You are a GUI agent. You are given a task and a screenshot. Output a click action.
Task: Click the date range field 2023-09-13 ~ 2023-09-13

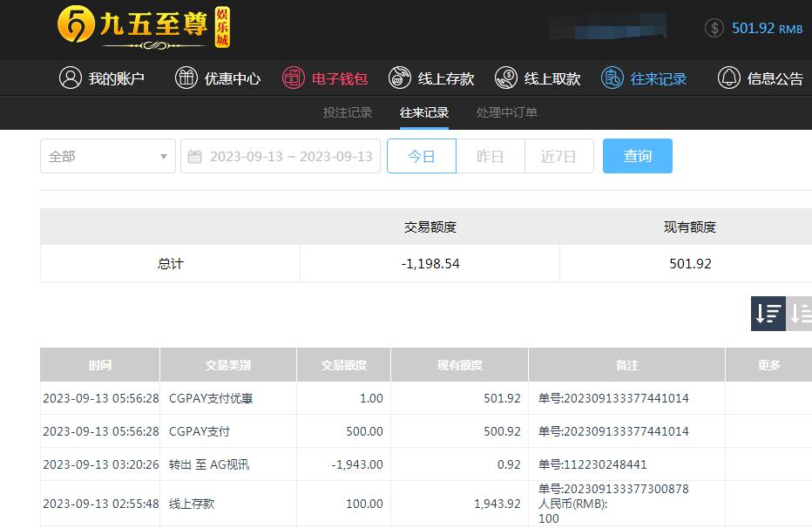click(281, 156)
